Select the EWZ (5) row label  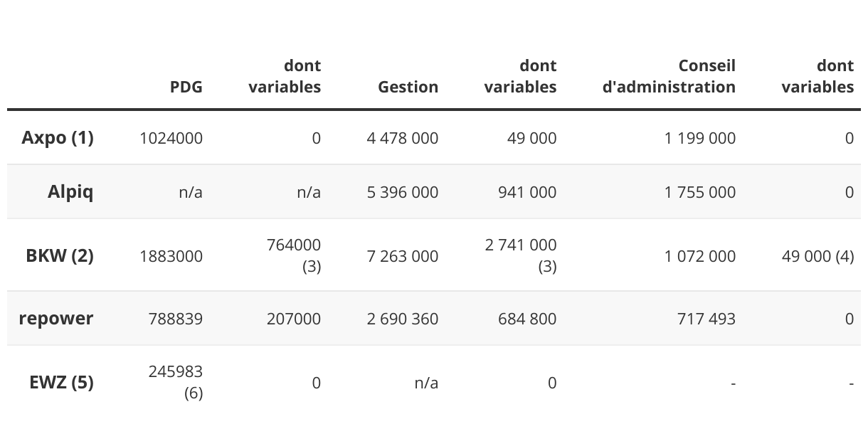pyautogui.click(x=61, y=383)
